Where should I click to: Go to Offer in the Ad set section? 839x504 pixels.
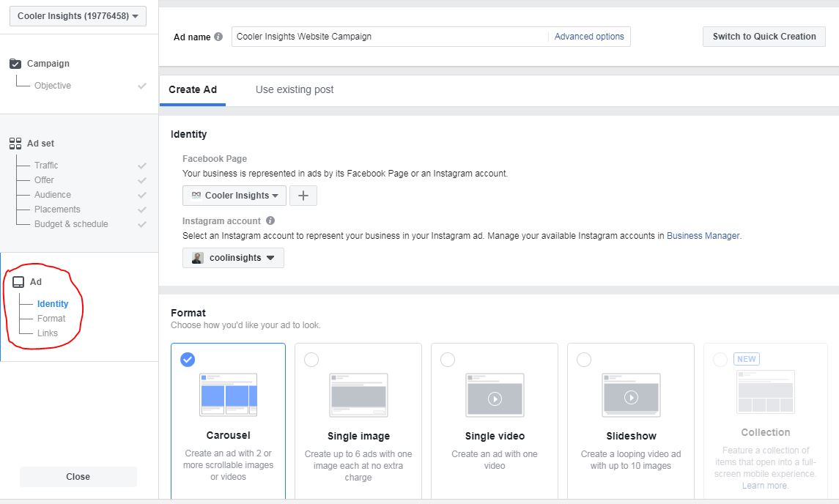pyautogui.click(x=44, y=179)
